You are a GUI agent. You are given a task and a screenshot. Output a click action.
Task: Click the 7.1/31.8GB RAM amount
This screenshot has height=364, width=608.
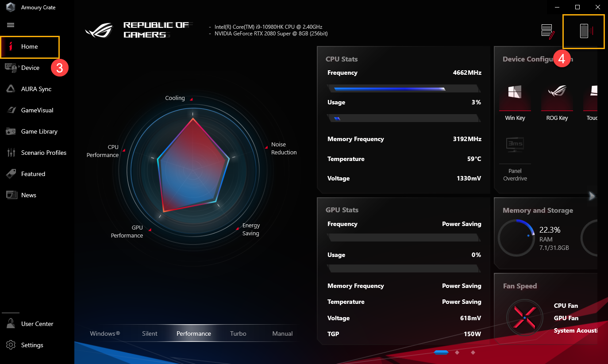click(554, 248)
